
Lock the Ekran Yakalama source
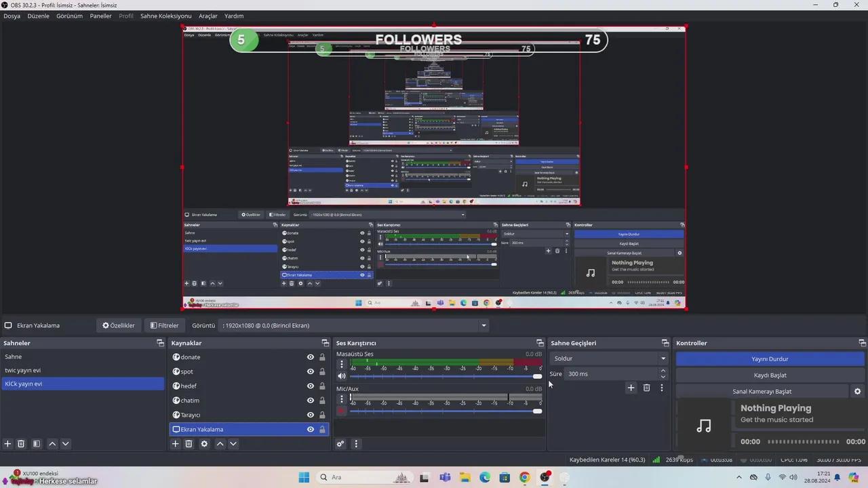tap(322, 429)
